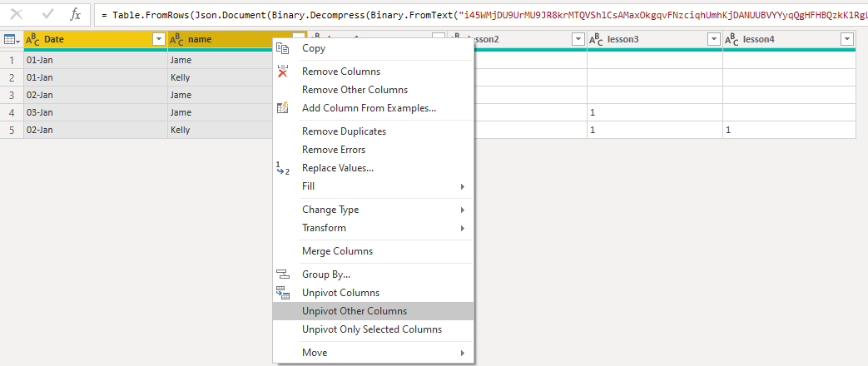Click the Jame cell in row 4

click(x=221, y=112)
